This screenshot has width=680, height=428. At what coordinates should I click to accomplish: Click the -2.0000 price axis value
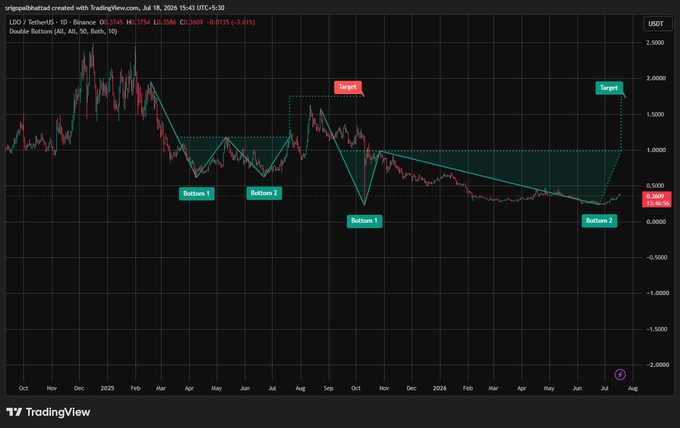(656, 365)
